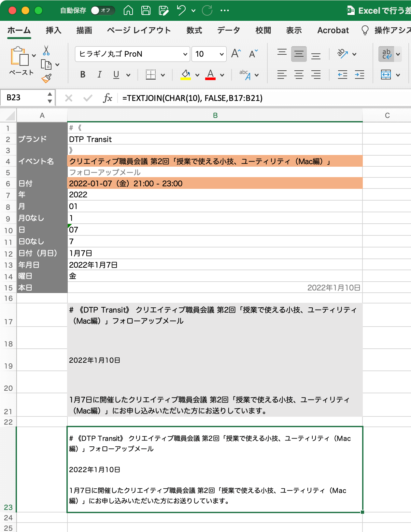The width and height of the screenshot is (411, 532).
Task: Decrease indent
Action: point(343,75)
